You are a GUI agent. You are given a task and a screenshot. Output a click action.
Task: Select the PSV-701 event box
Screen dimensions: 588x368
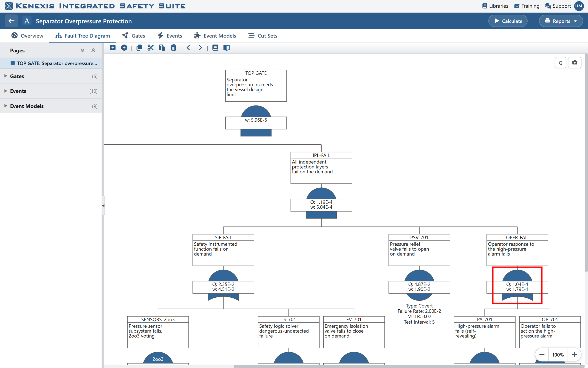(419, 250)
